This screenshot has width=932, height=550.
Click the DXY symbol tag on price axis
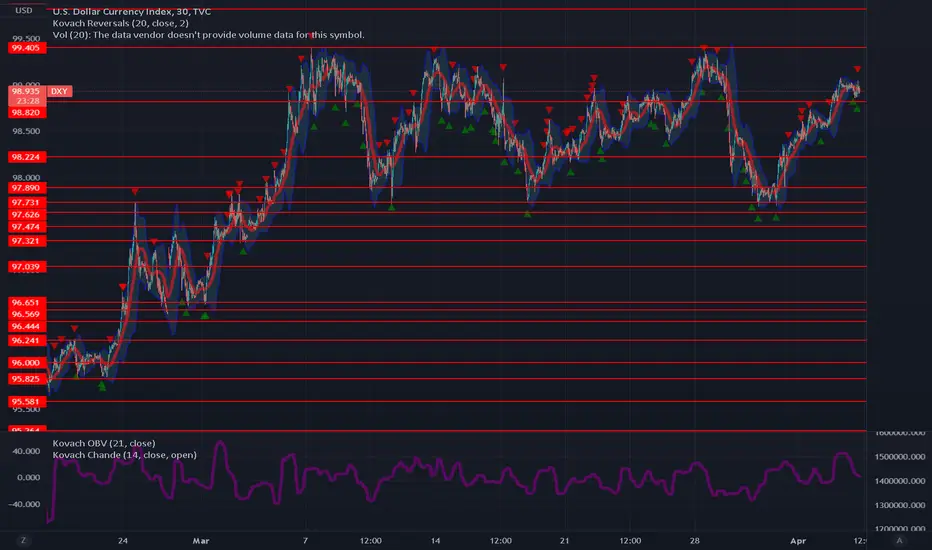coord(59,91)
